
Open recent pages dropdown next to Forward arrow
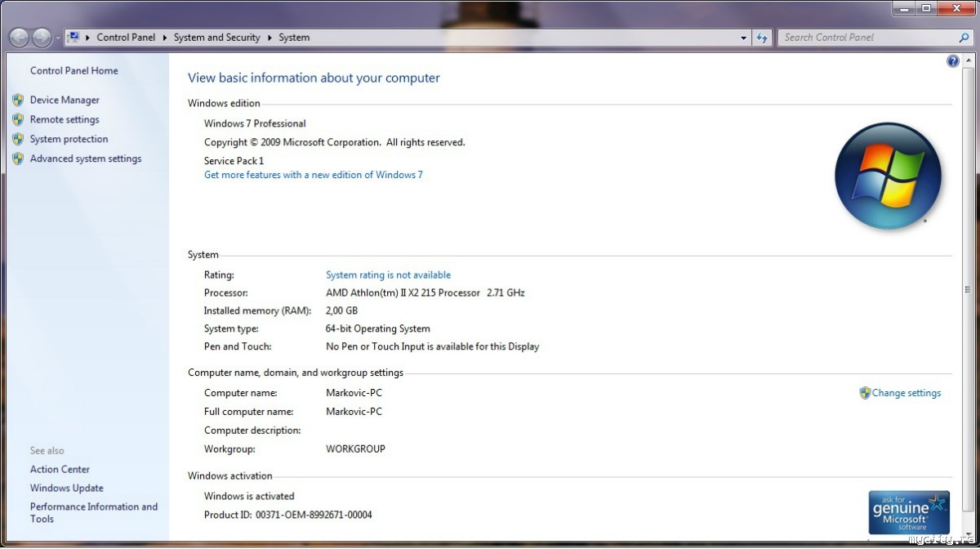click(x=57, y=38)
